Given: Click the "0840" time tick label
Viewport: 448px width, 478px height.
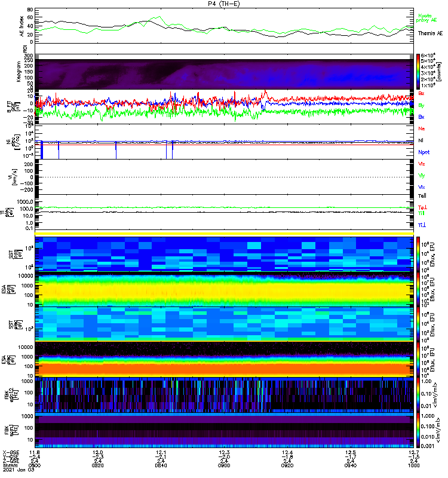Looking at the screenshot, I should tap(161, 465).
